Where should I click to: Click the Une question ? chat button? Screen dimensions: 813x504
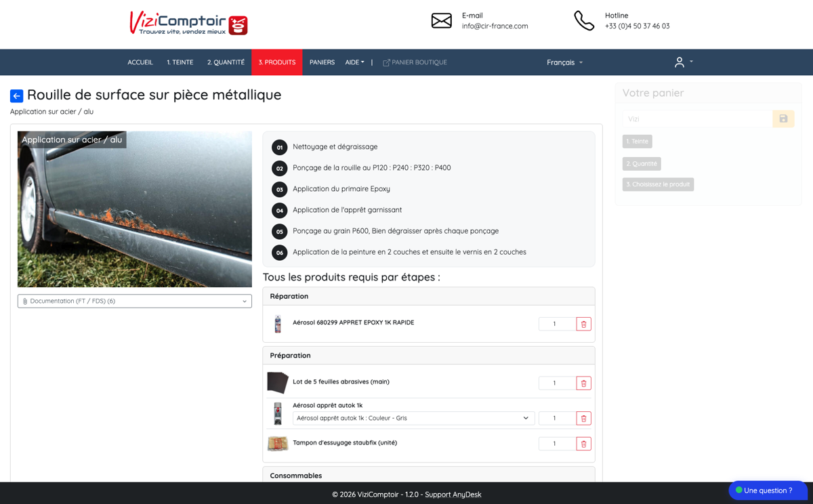768,490
